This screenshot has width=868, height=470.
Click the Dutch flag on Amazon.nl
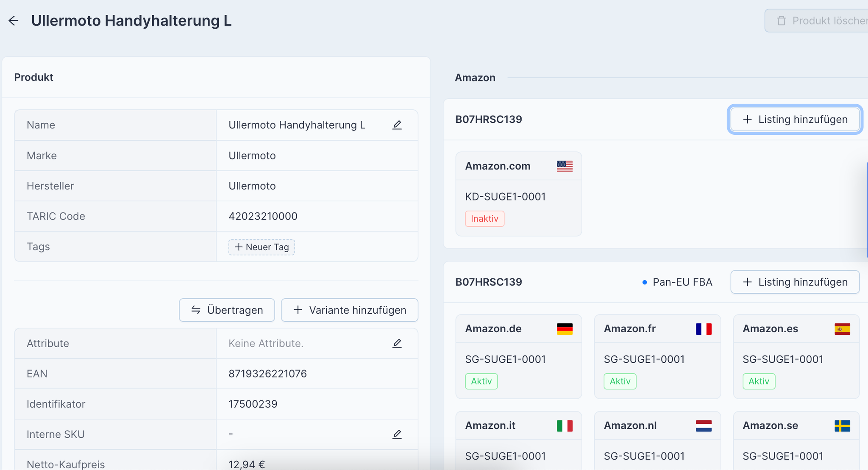(704, 426)
